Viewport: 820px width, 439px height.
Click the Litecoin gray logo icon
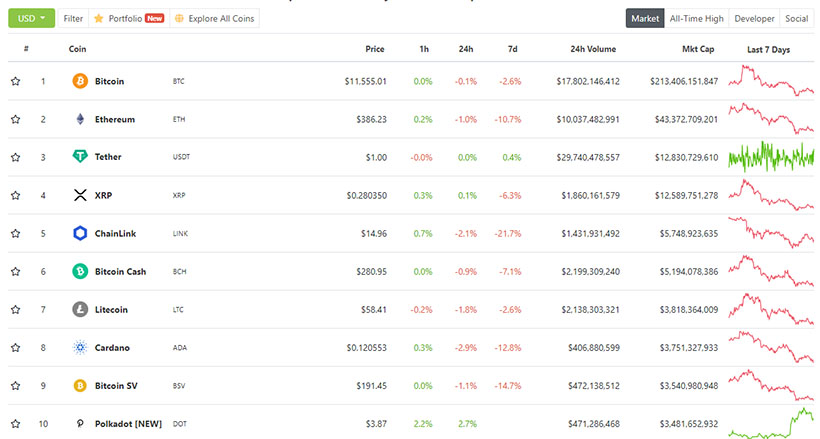pos(80,309)
